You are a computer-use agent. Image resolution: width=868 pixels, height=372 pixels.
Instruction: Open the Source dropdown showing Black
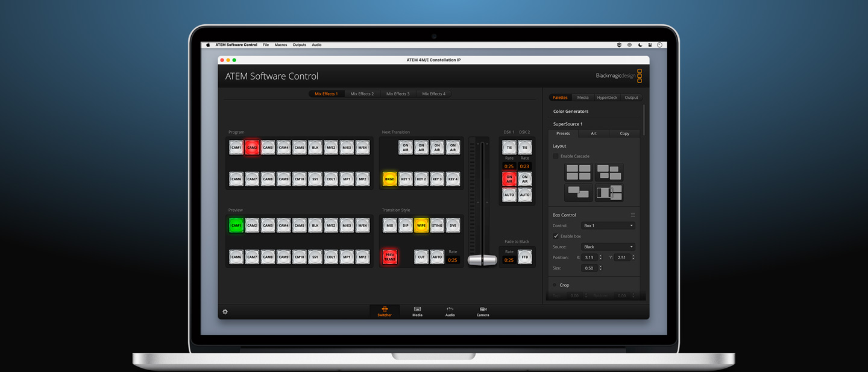pos(608,247)
